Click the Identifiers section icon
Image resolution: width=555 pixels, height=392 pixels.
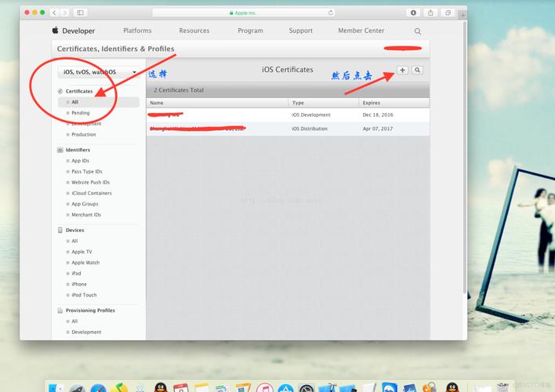pos(60,151)
